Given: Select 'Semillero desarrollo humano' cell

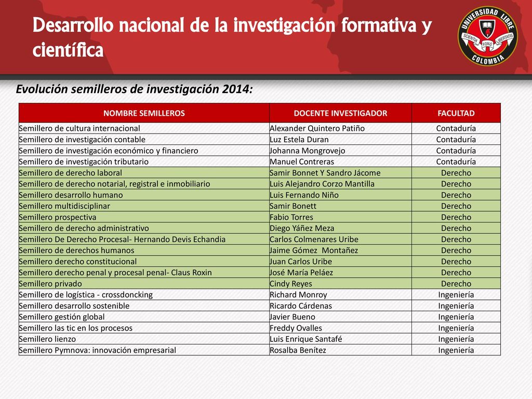Looking at the screenshot, I should [144, 195].
